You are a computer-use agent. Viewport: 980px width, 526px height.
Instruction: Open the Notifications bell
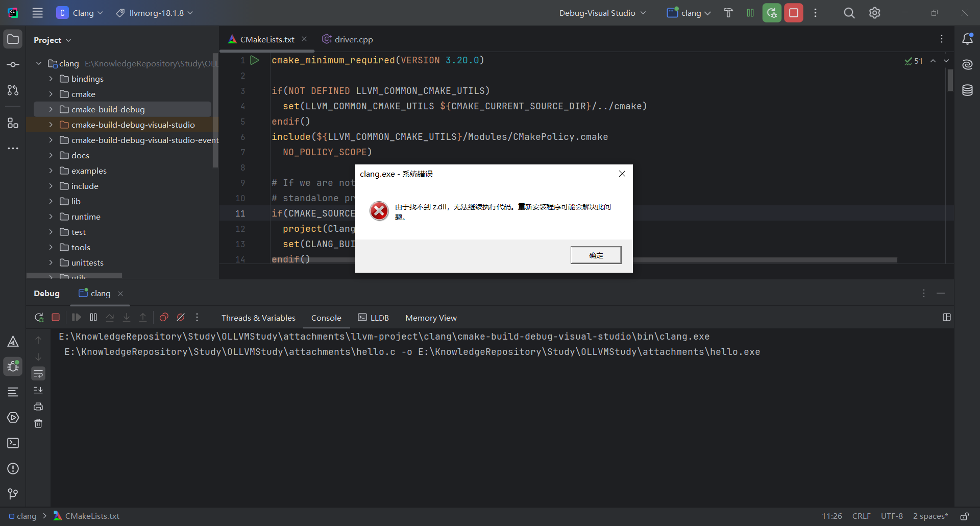[x=967, y=39]
